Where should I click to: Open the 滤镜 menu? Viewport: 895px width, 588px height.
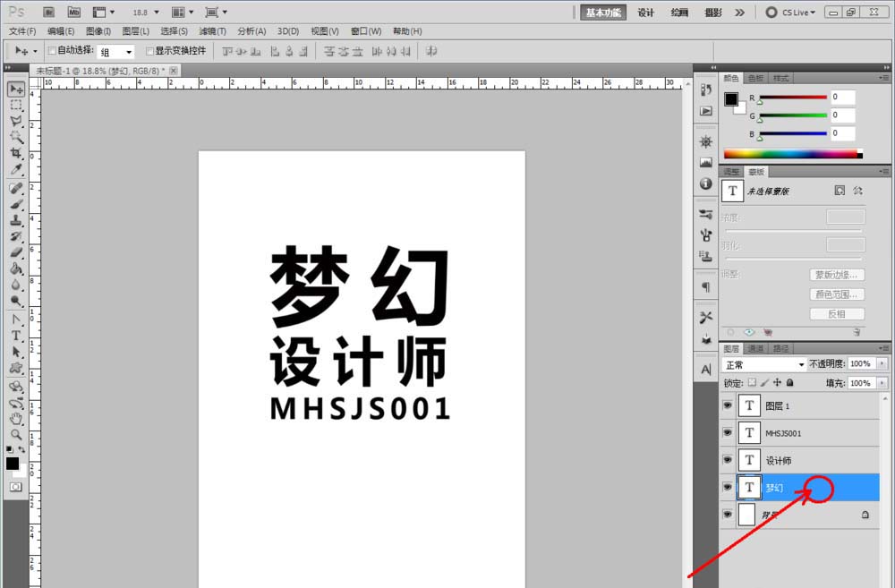tap(212, 30)
